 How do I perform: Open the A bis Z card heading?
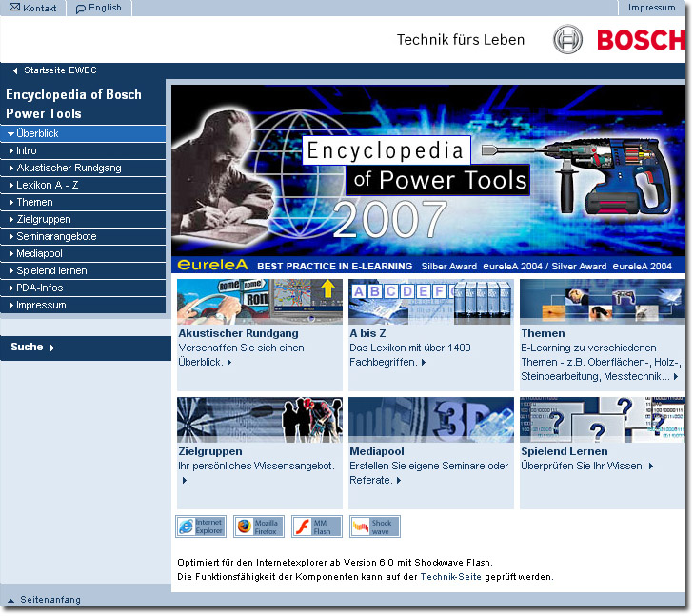(x=367, y=333)
